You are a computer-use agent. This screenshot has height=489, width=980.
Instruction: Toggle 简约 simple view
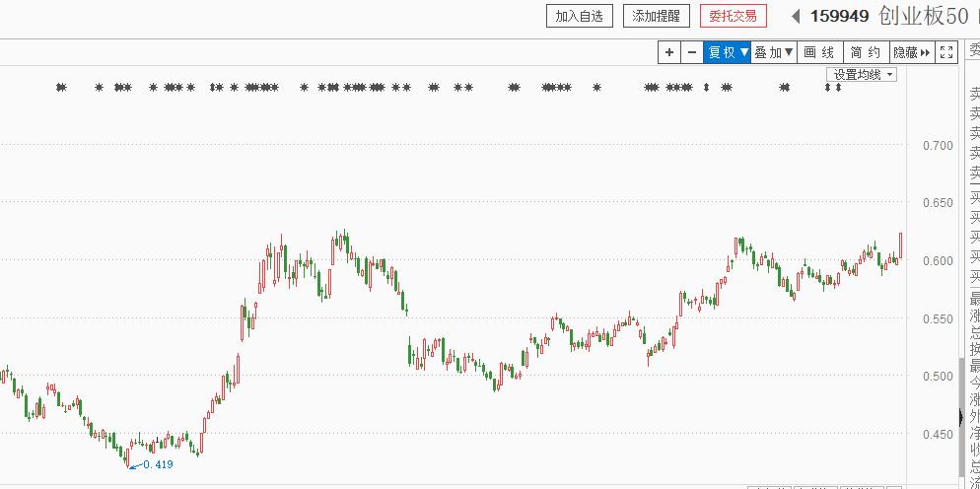tap(865, 52)
